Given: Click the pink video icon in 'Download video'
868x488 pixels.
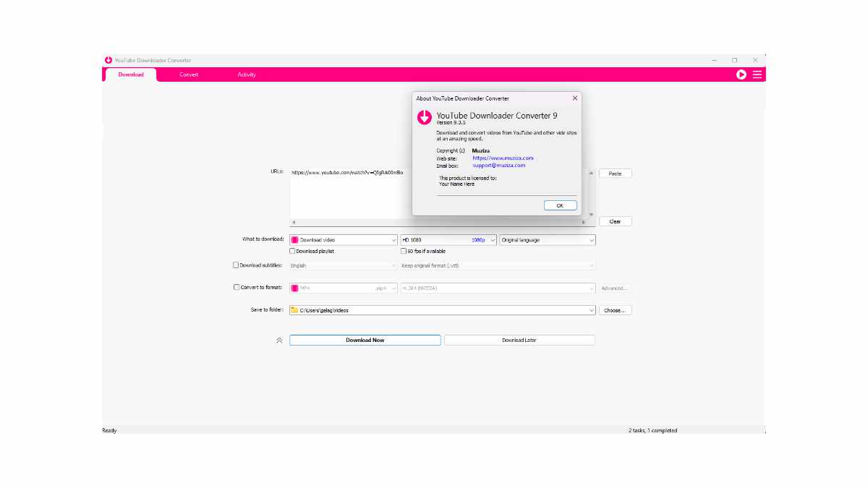Looking at the screenshot, I should pos(295,239).
